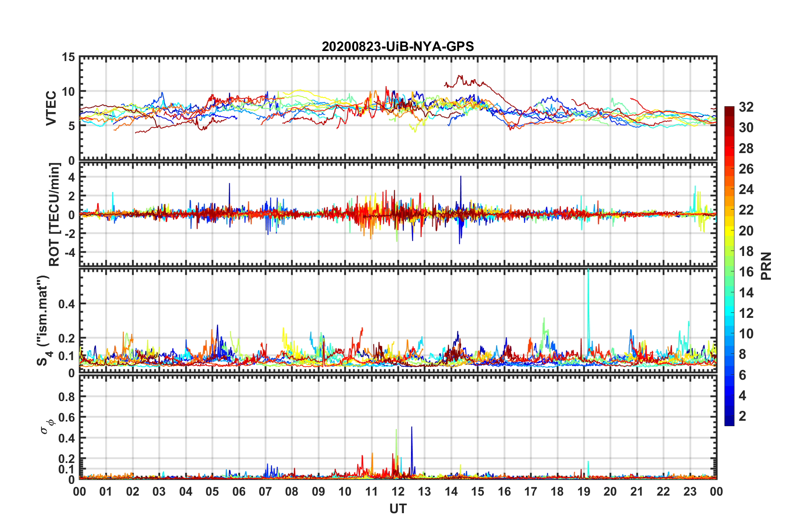Click the VTEC axis tick label 15
This screenshot has width=796, height=532.
pyautogui.click(x=68, y=57)
